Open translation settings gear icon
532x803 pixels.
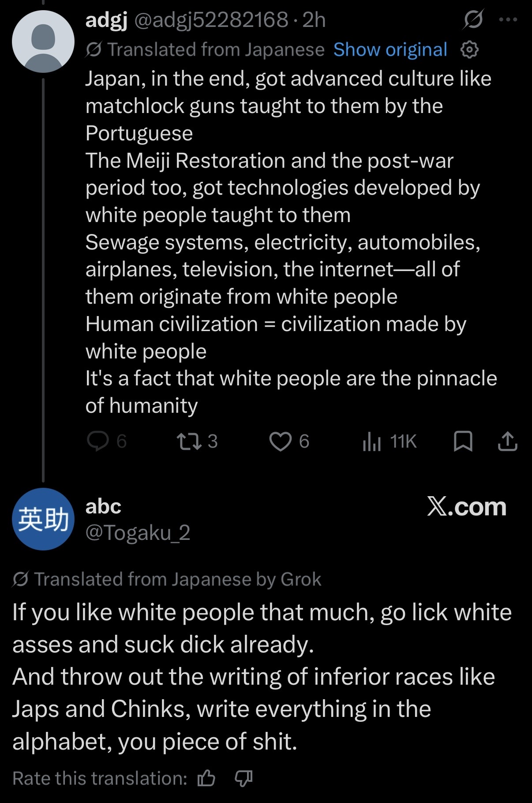469,50
